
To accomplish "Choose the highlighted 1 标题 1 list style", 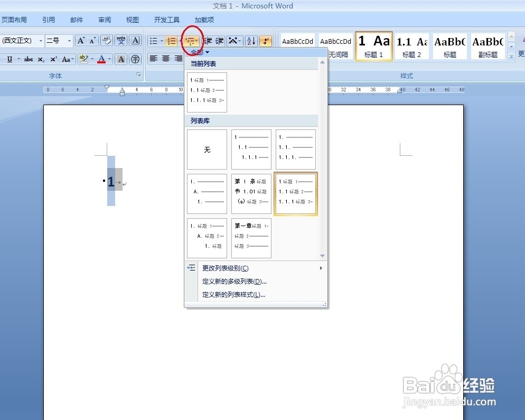I will 296,194.
